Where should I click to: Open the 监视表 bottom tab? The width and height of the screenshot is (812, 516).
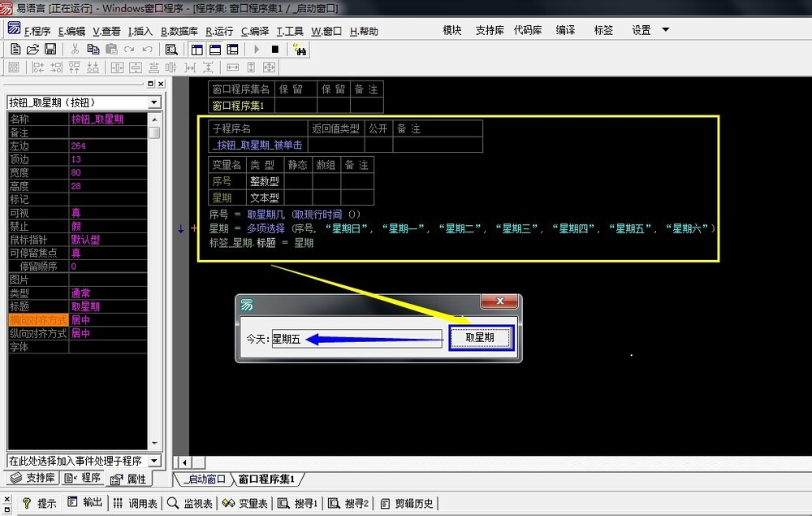coord(191,503)
